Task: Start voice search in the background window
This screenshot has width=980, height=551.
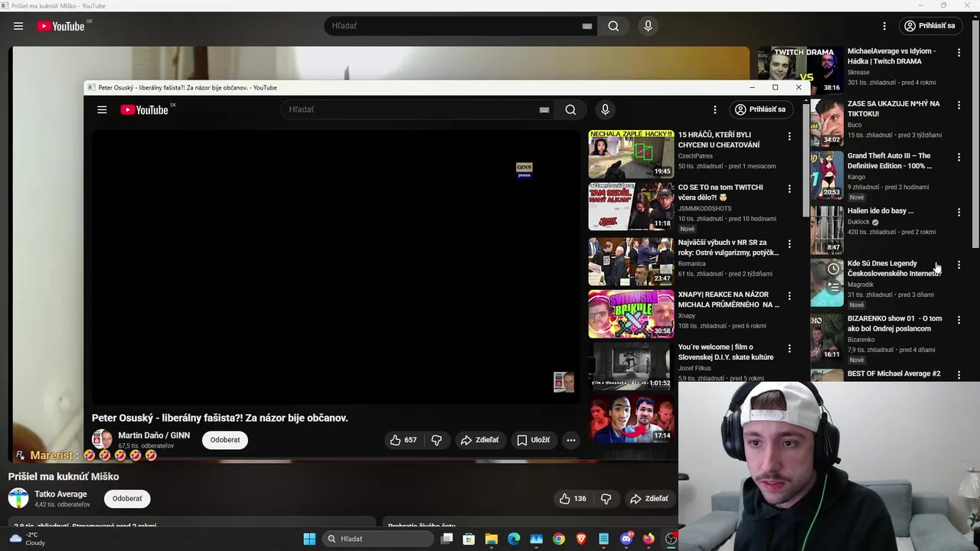Action: pos(648,26)
